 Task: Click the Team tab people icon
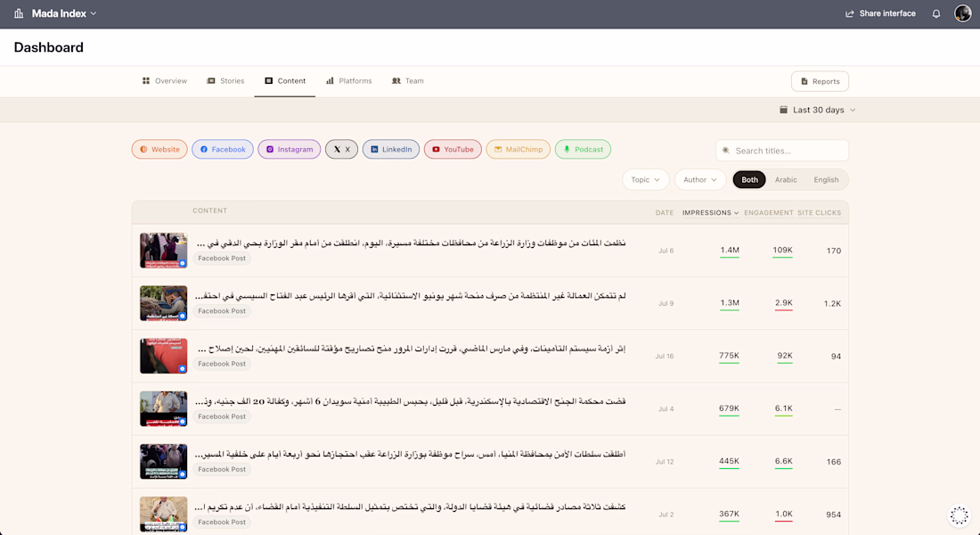396,81
